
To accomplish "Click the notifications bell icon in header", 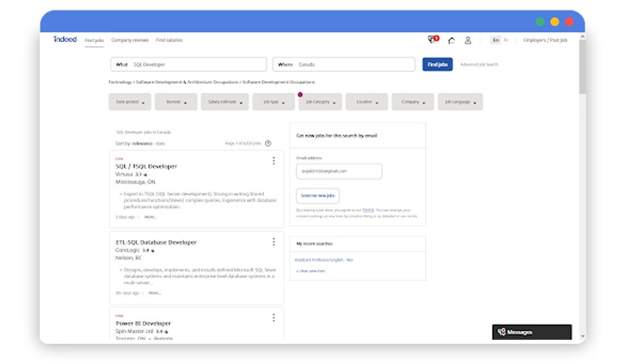I will (x=451, y=40).
